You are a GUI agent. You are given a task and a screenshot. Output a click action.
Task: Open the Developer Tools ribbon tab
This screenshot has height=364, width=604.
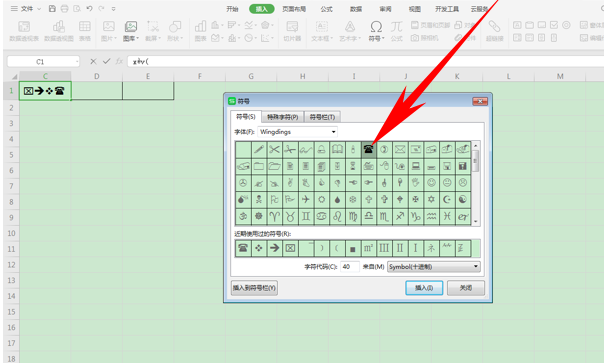pos(447,9)
